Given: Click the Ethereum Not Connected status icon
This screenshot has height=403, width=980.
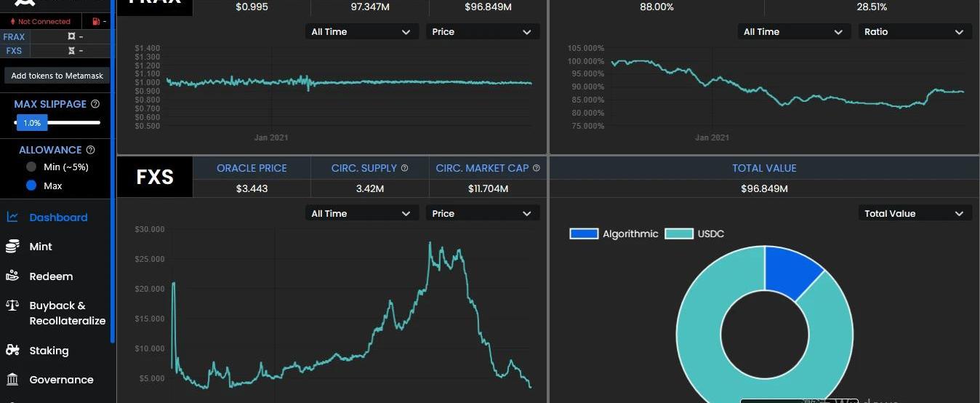Looking at the screenshot, I should [x=12, y=22].
